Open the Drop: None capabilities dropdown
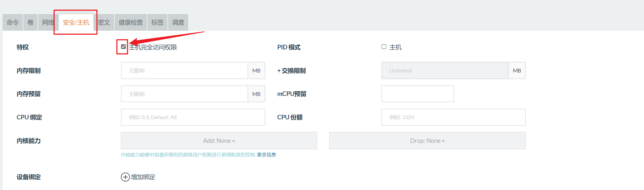Screen dimensions: 644x190 [x=427, y=141]
